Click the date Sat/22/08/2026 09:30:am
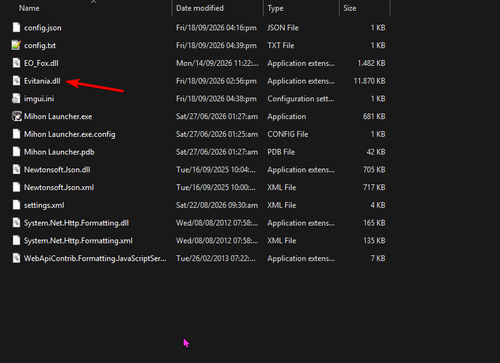The width and height of the screenshot is (500, 363). tap(217, 205)
